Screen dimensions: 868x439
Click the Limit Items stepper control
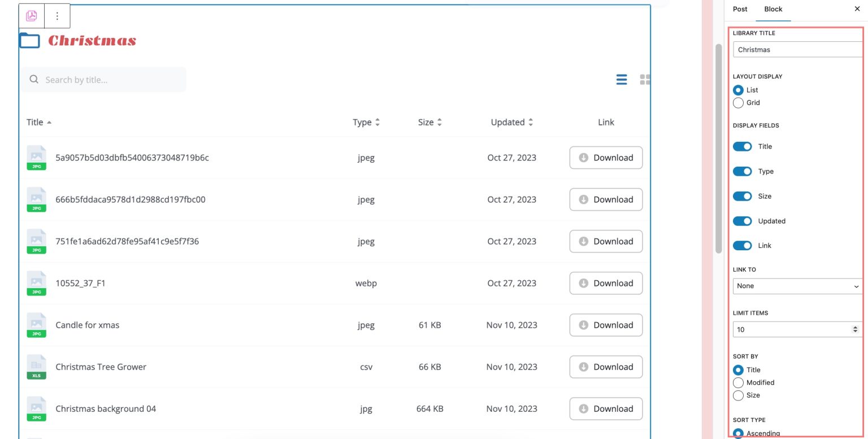(855, 329)
